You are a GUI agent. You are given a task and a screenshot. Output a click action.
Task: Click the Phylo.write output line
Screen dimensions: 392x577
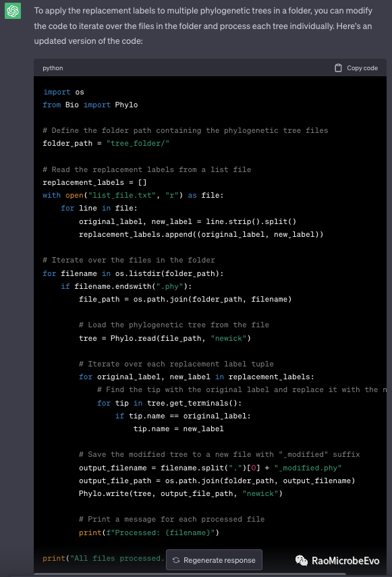click(x=181, y=493)
